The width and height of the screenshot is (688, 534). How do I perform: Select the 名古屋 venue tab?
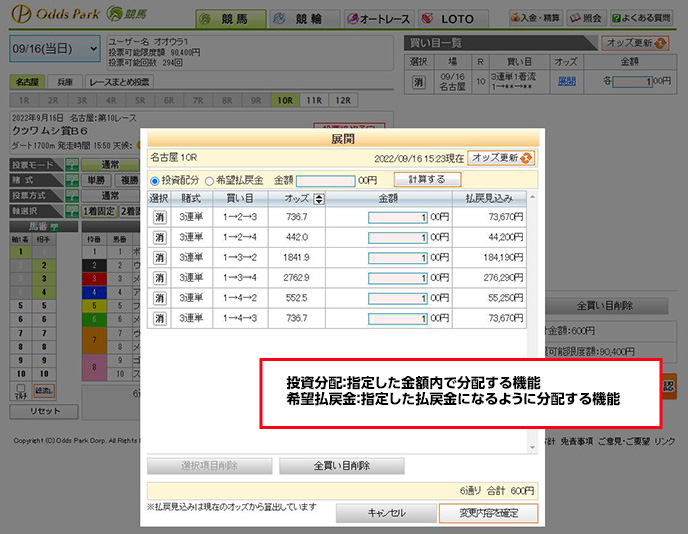(x=27, y=82)
